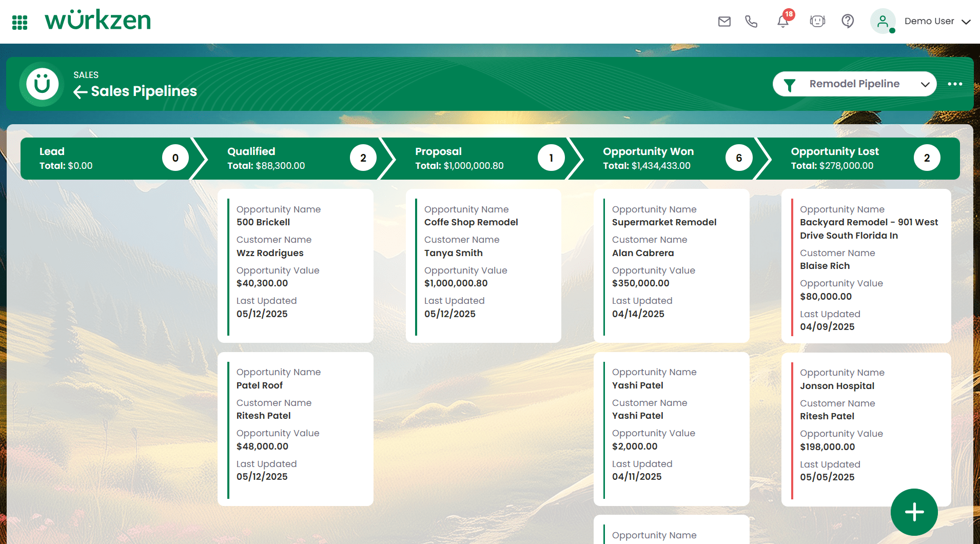
Task: Click the green add plus button
Action: [x=914, y=512]
